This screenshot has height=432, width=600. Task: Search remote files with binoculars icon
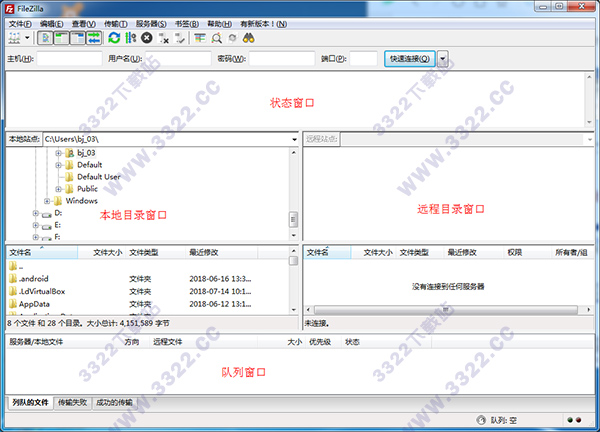[x=249, y=38]
